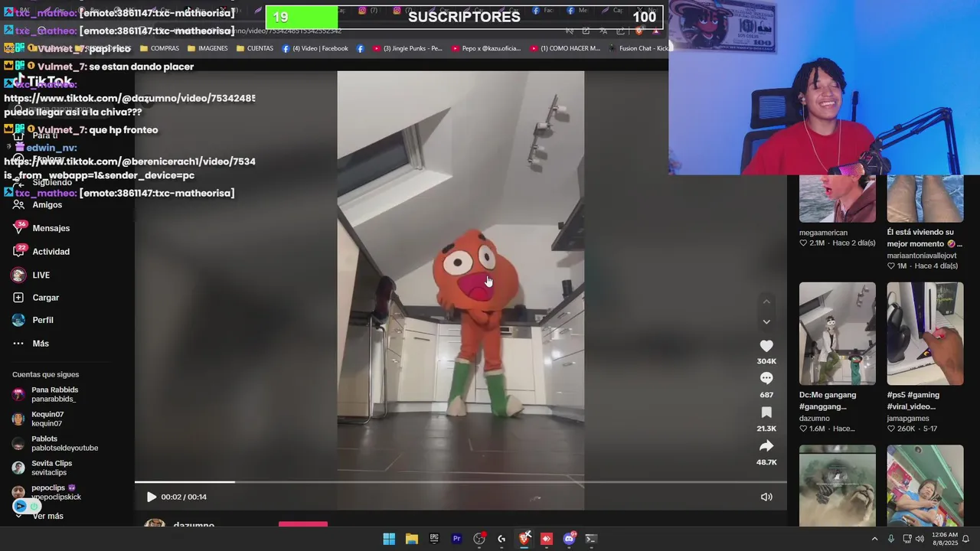Image resolution: width=980 pixels, height=551 pixels.
Task: Expand followed accounts with Ver más
Action: [x=47, y=516]
